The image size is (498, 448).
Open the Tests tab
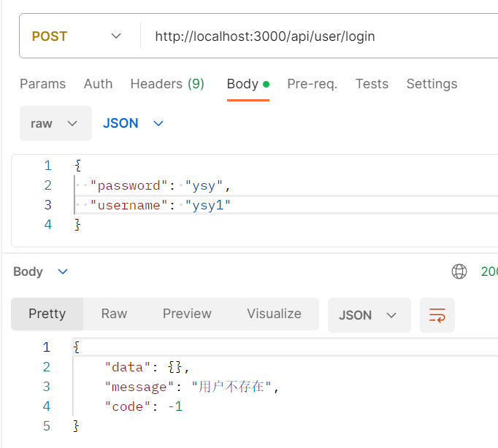(x=372, y=84)
